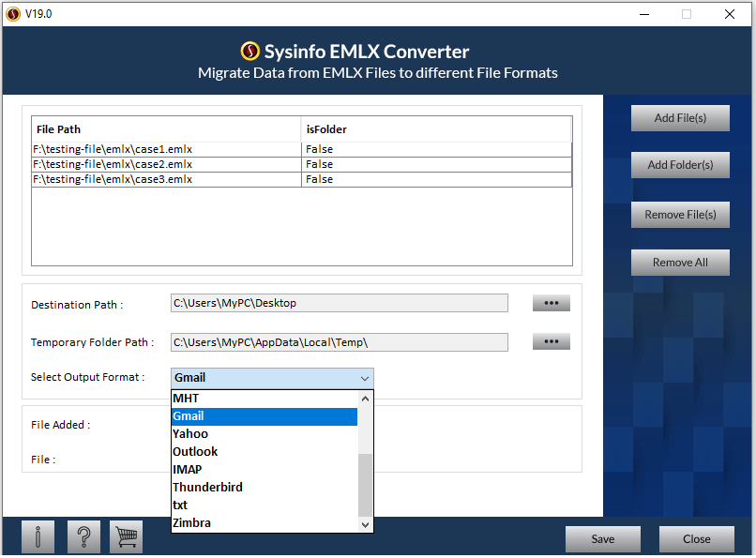Click the Sysinfo logo icon in header

point(249,52)
